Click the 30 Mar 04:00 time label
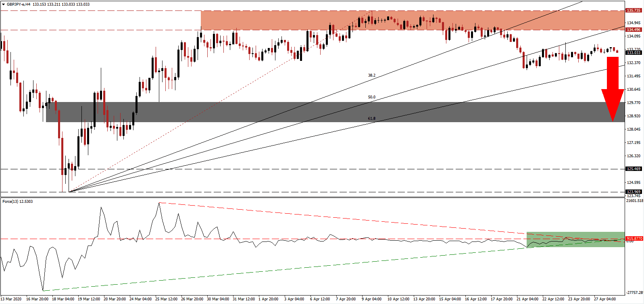644x304 pixels. tap(218, 299)
